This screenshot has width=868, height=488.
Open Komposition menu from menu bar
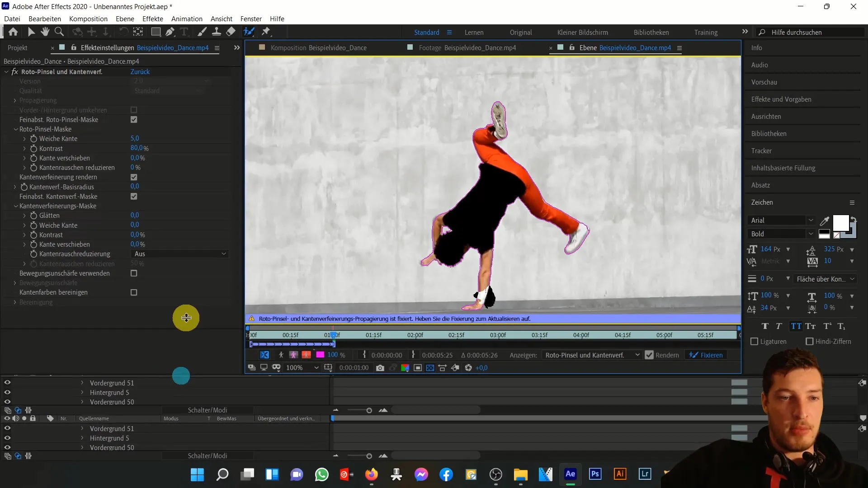[88, 19]
